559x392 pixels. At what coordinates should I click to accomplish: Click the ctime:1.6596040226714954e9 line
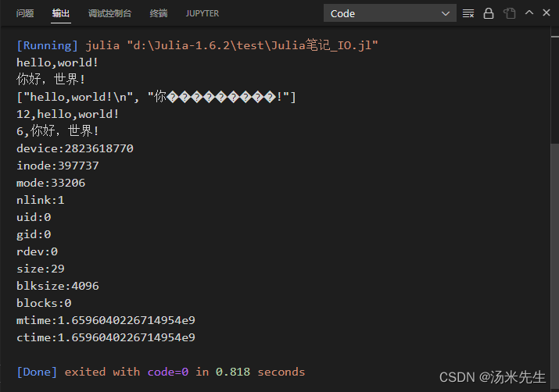click(x=106, y=337)
